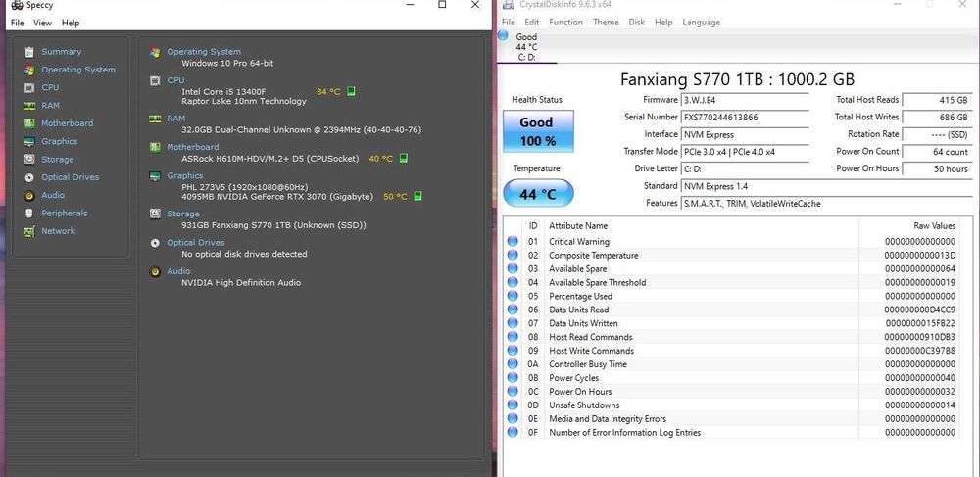Click the Summary icon in Speccy sidebar
This screenshot has height=477, width=980.
28,52
